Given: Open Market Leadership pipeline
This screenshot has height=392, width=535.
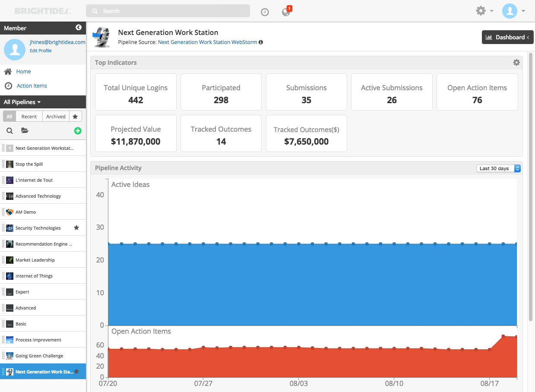Looking at the screenshot, I should (43, 260).
